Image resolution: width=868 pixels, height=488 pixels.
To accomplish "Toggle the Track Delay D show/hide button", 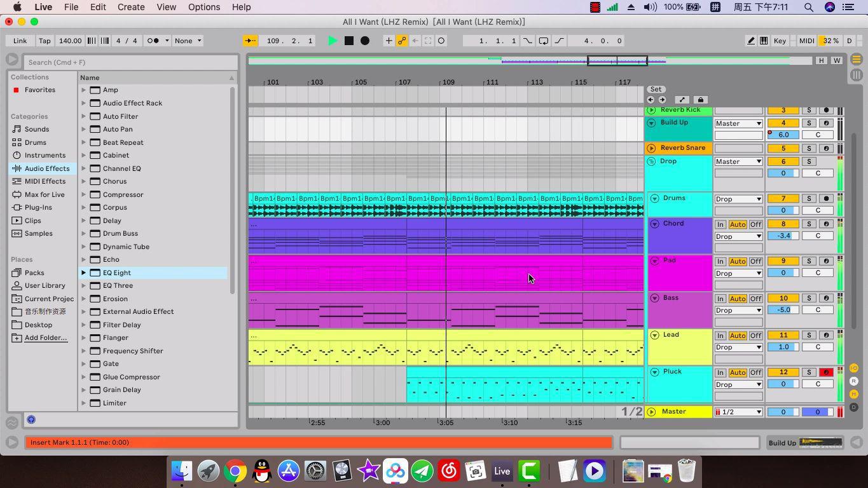I will [x=854, y=407].
